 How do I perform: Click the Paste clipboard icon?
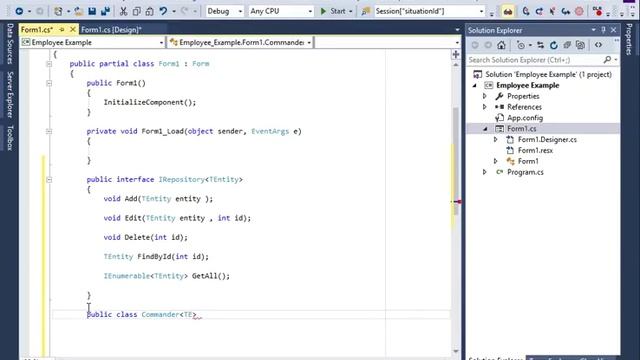tap(149, 11)
